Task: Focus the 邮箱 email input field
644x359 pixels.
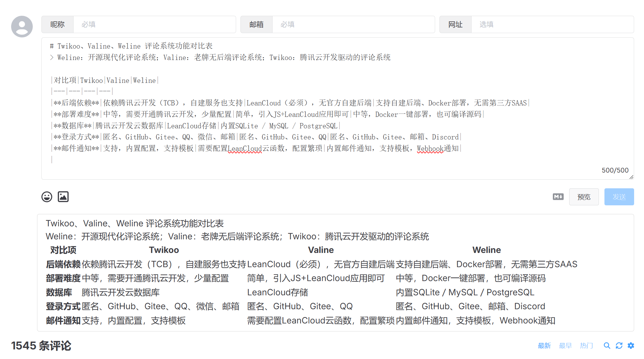Action: point(354,24)
